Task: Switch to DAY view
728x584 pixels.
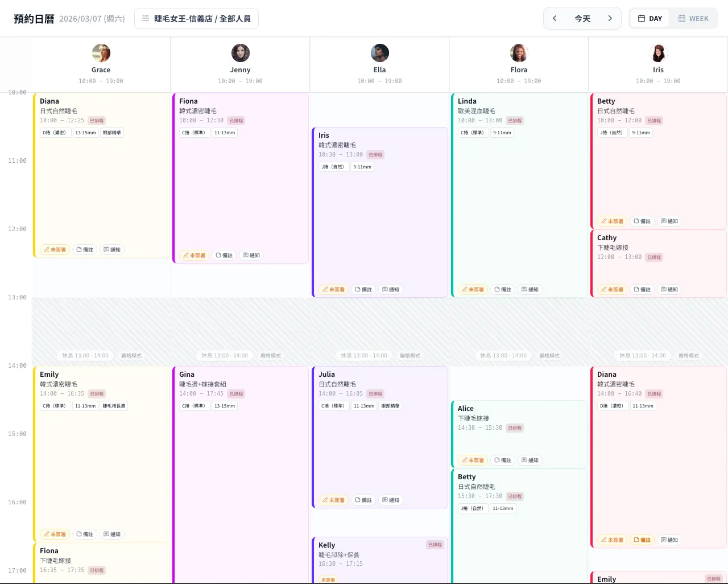Action: (650, 18)
